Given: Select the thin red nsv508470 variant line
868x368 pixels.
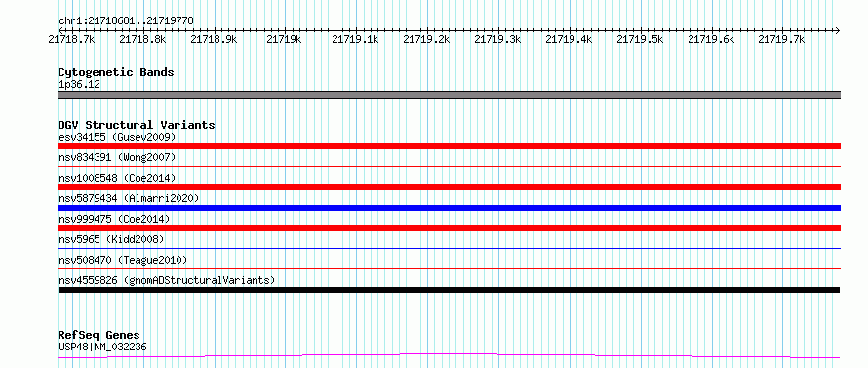Looking at the screenshot, I should pyautogui.click(x=449, y=268).
